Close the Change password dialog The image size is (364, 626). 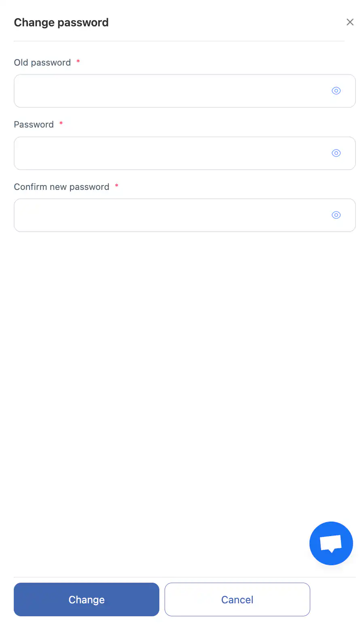350,22
